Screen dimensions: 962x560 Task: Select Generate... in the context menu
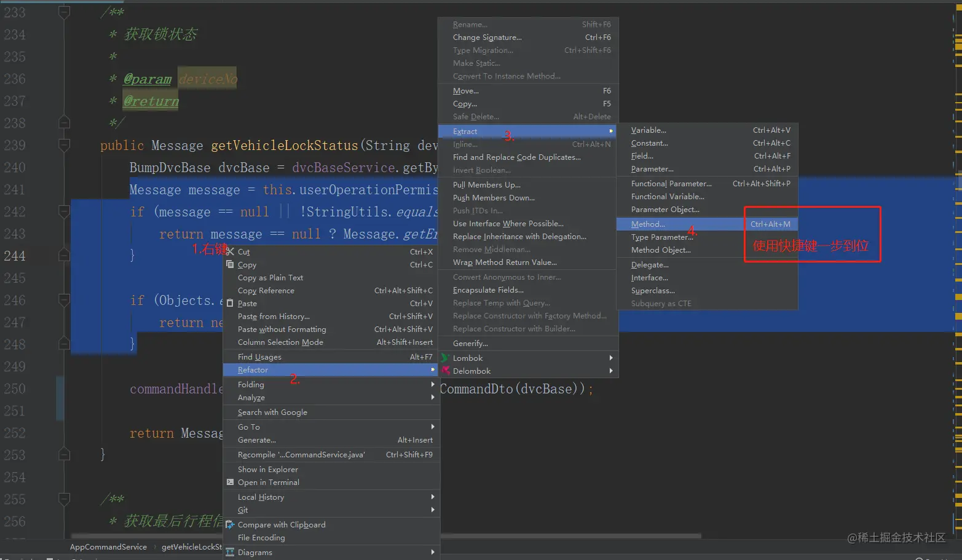(x=331, y=440)
